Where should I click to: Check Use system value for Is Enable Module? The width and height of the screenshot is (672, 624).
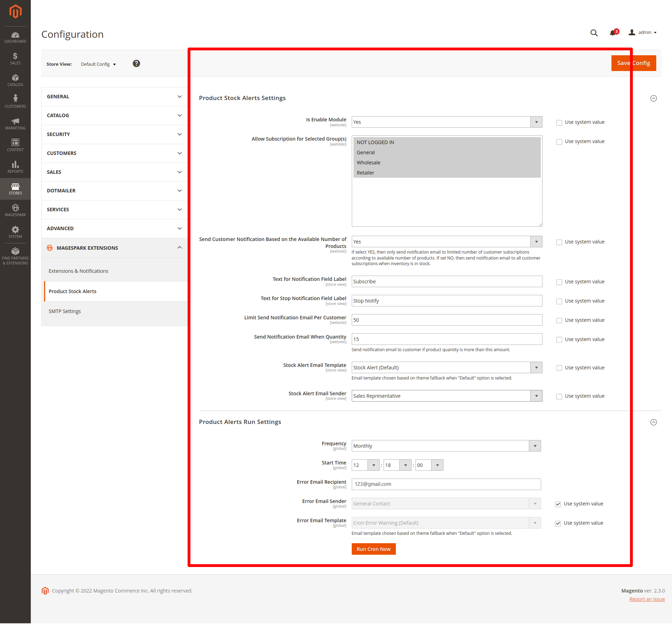pos(559,123)
